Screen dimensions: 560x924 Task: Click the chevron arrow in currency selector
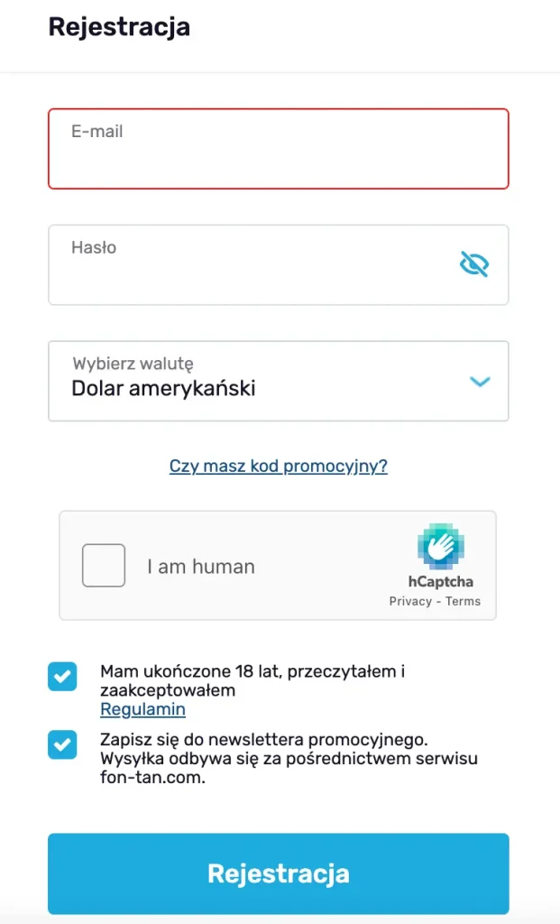[x=480, y=382]
